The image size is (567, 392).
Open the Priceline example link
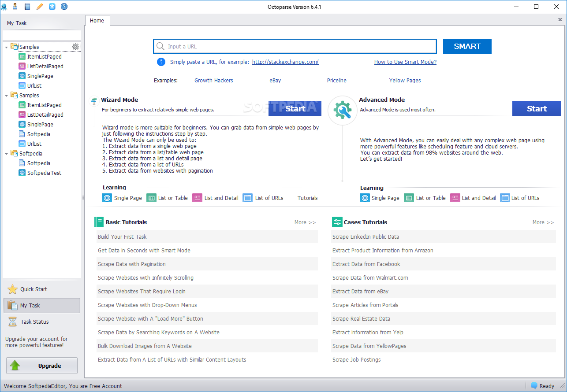337,81
